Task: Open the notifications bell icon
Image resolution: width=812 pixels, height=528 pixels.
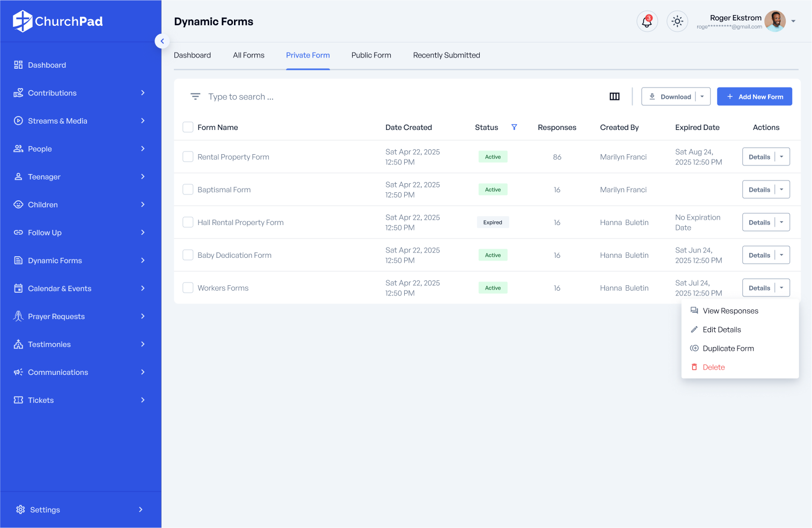Action: pyautogui.click(x=647, y=21)
